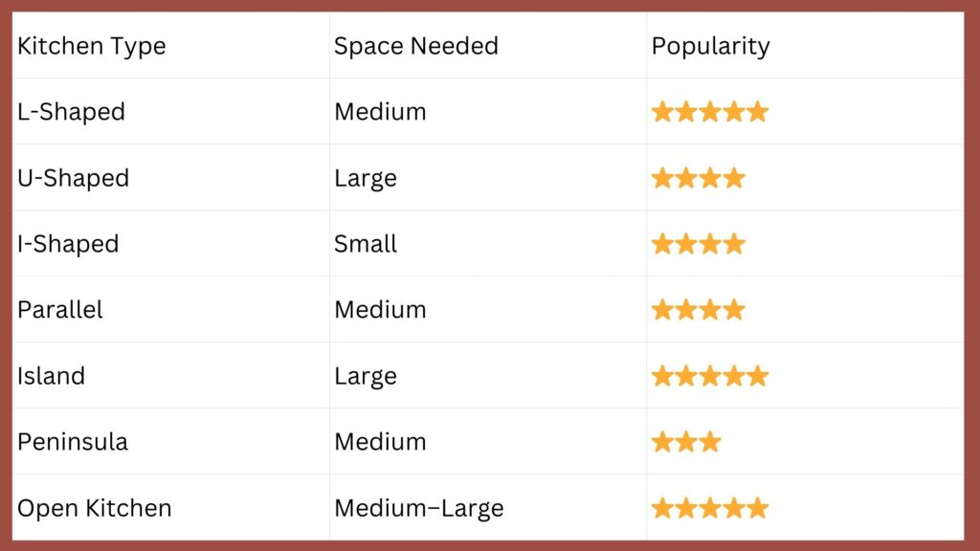Click the Popularity column header
Screen dimensions: 980x551
710,46
